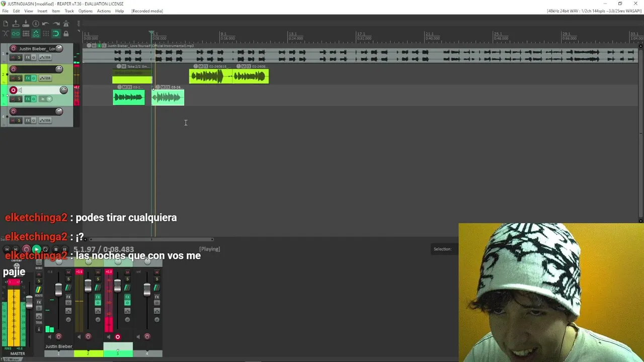Open routing for mixer channel 3
Viewport: 644px width, 362px height.
point(127,288)
